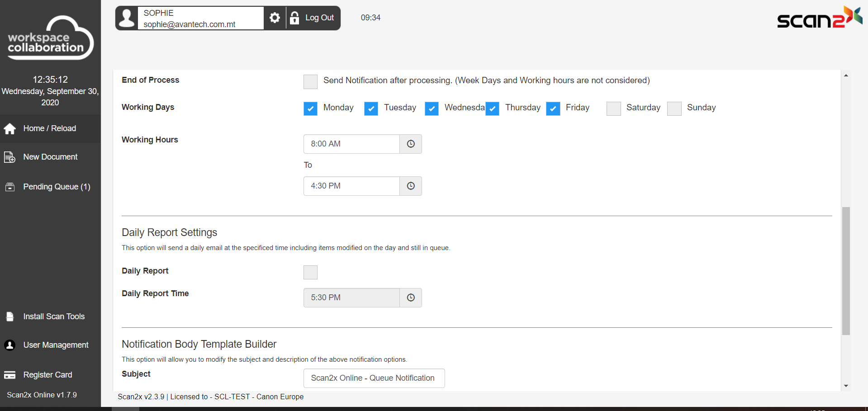Open Pending Queue (1) menu item
The image size is (868, 411).
click(x=57, y=187)
